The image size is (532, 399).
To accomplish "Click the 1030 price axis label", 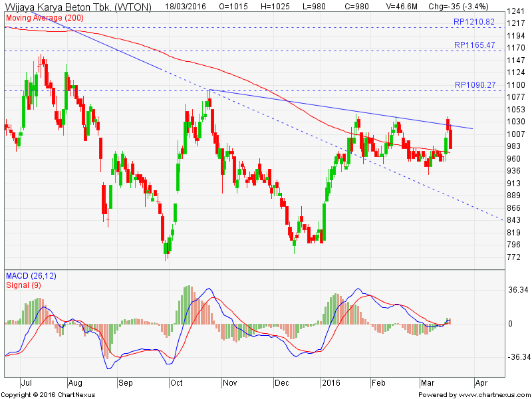I will pyautogui.click(x=515, y=122).
